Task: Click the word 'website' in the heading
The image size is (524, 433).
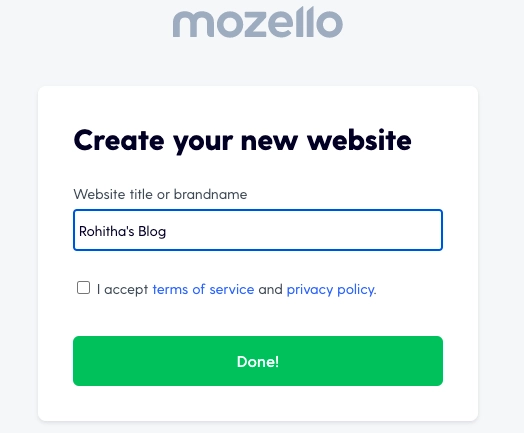Action: [x=360, y=140]
